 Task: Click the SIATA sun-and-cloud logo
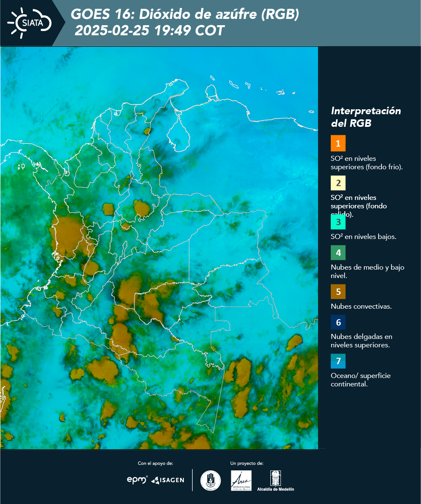click(29, 23)
